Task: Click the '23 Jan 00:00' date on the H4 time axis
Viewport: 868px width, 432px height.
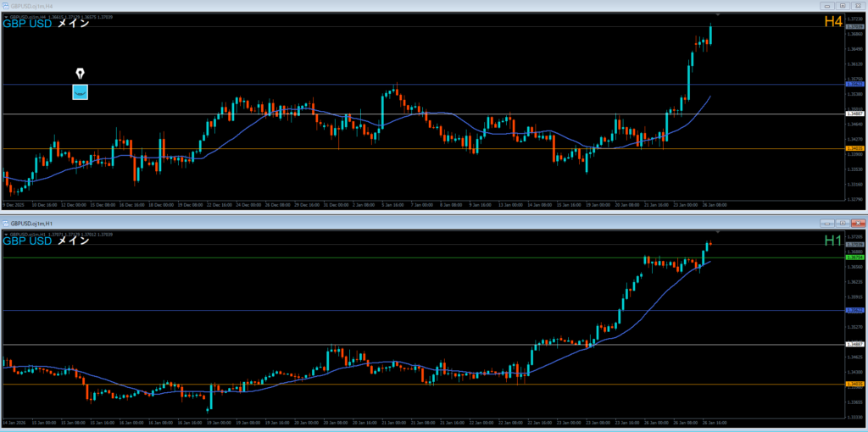Action: 685,205
